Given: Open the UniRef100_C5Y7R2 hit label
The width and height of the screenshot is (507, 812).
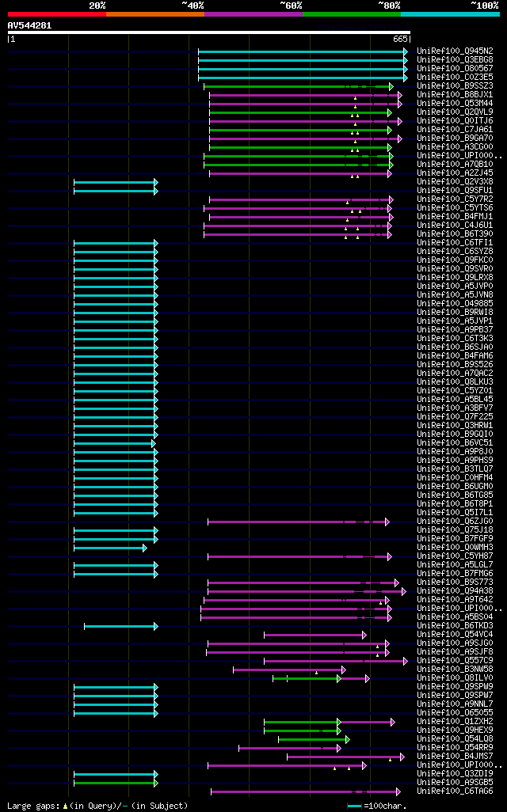Looking at the screenshot, I should click(456, 199).
